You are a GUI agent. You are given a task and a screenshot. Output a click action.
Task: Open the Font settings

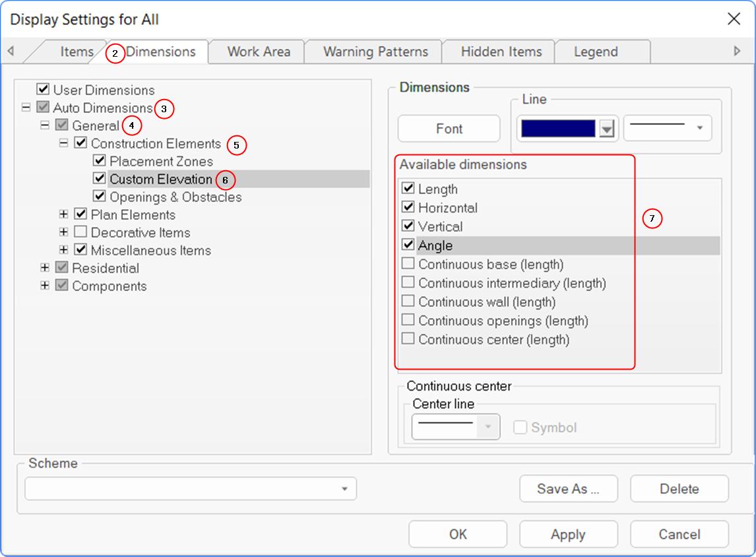click(x=449, y=129)
